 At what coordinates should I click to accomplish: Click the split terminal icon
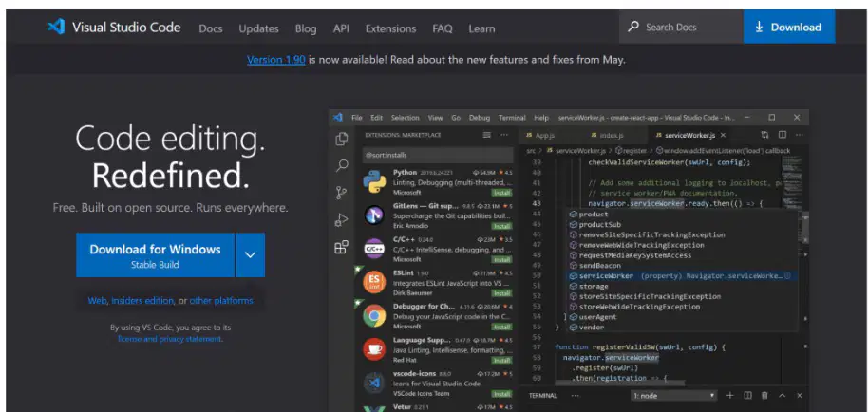(748, 396)
